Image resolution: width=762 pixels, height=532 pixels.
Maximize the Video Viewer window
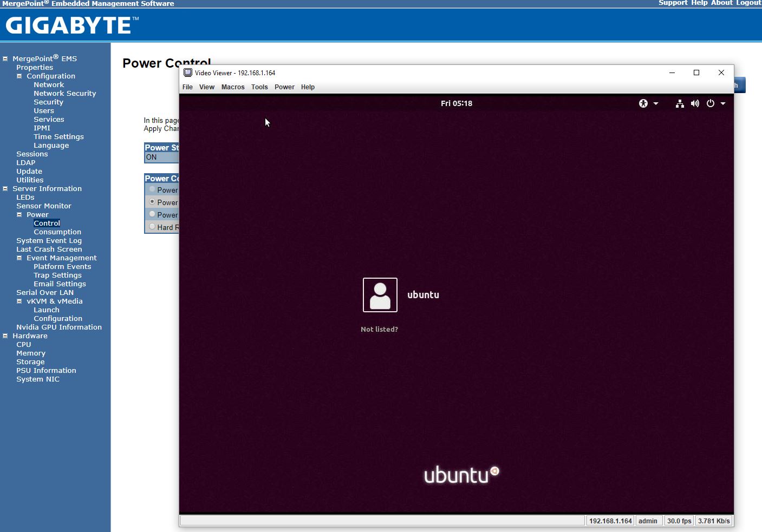[x=696, y=73]
